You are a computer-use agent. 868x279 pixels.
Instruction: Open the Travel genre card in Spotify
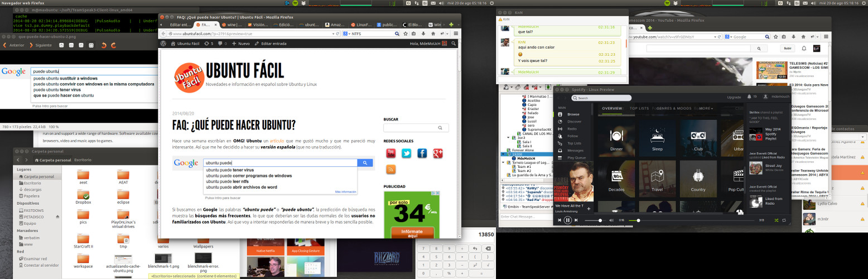click(x=657, y=178)
